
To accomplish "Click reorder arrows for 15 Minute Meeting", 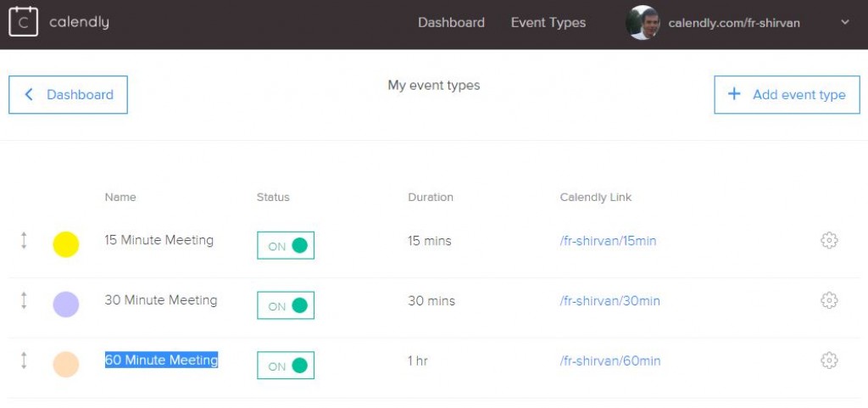I will pyautogui.click(x=24, y=241).
